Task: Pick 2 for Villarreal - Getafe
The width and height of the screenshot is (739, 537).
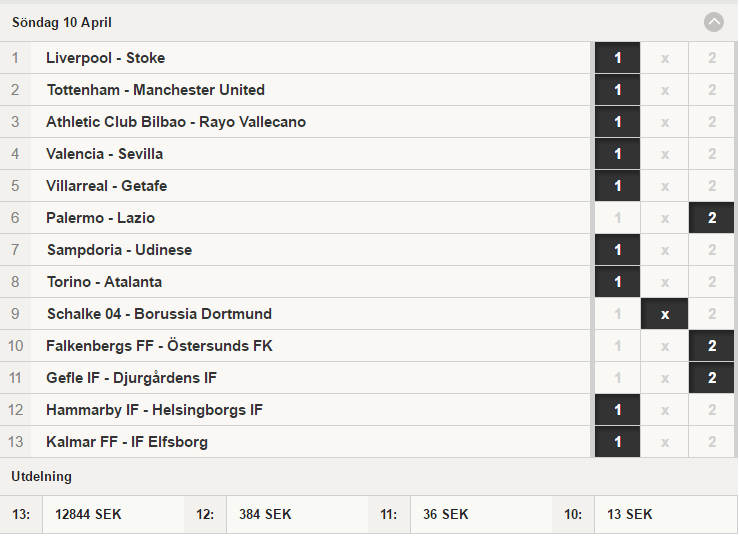Action: (712, 186)
